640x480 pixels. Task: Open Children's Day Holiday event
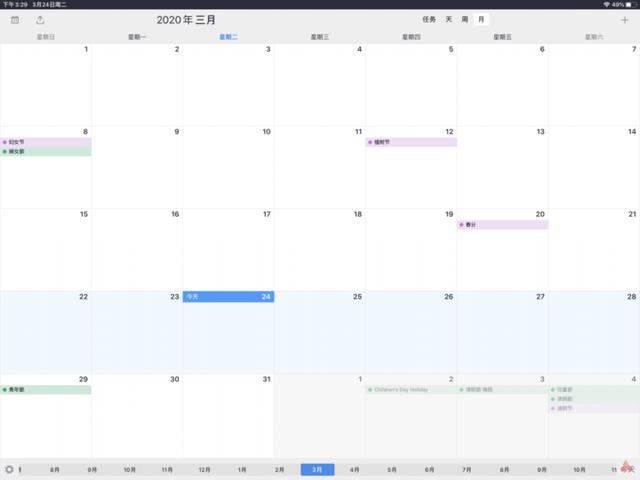pos(411,390)
